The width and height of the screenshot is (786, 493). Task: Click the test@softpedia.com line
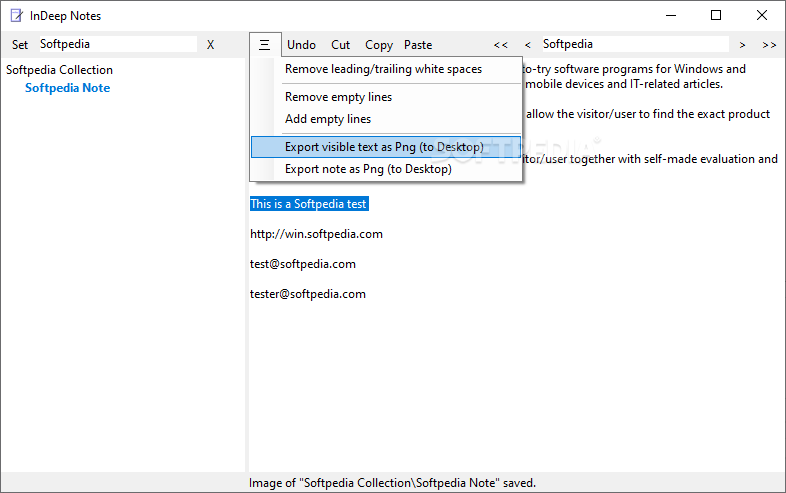coord(303,264)
